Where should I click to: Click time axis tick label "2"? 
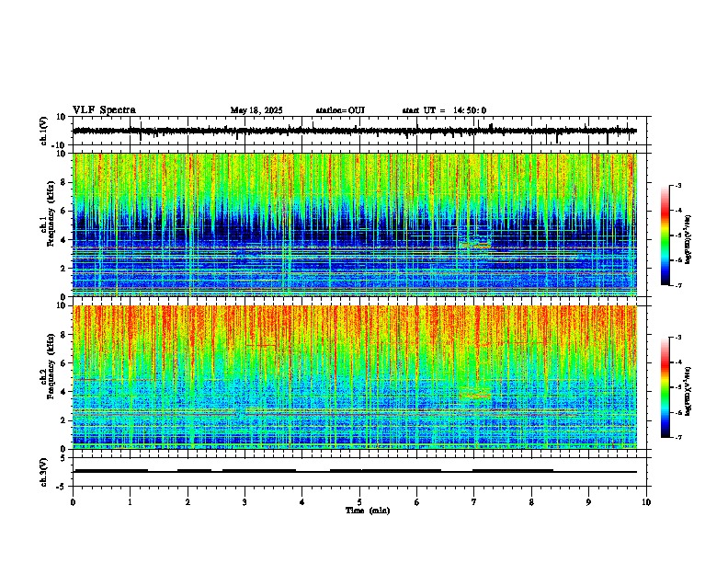(x=188, y=502)
